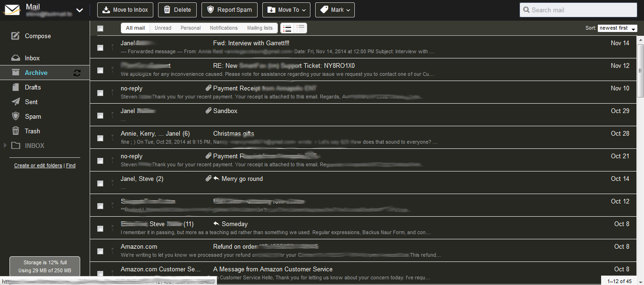
Task: Tick the select-all messages checkbox
Action: coord(100,28)
